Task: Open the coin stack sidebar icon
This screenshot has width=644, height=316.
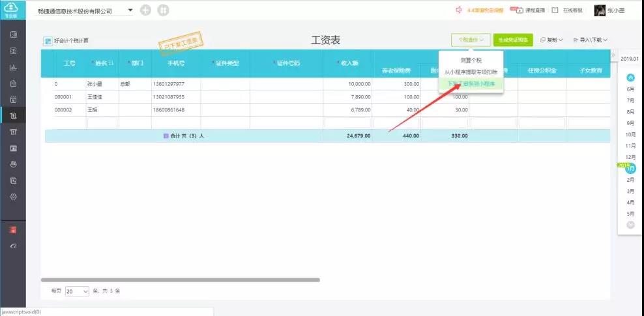Action: click(x=13, y=164)
